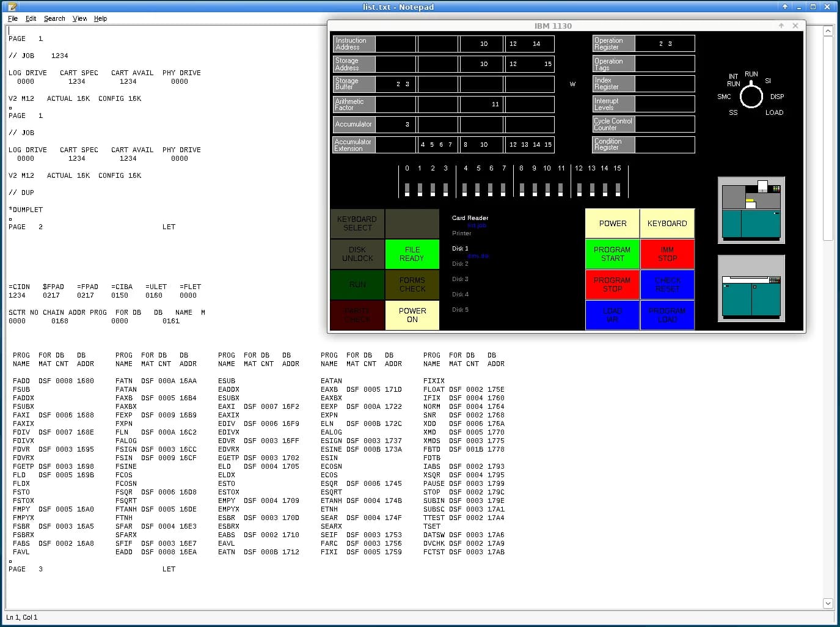
Task: Click the red PROGRAM STOP button
Action: pyautogui.click(x=613, y=285)
